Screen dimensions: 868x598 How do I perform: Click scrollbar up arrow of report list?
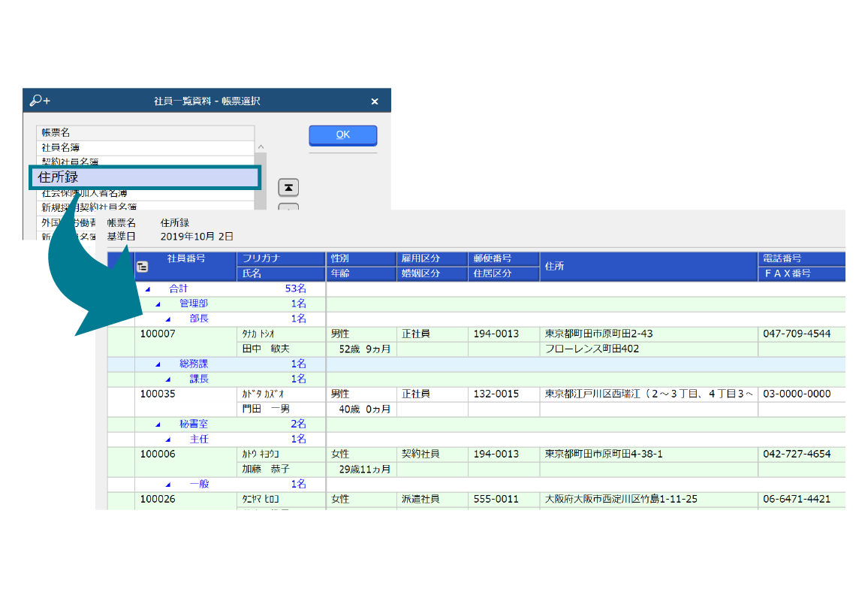click(261, 147)
